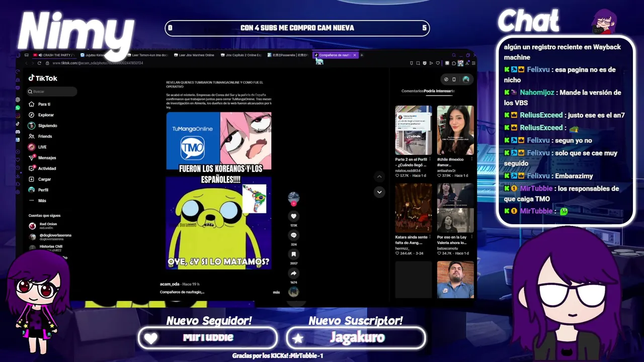The image size is (644, 362).
Task: Open WhatsApp in browser sidebar
Action: click(18, 108)
